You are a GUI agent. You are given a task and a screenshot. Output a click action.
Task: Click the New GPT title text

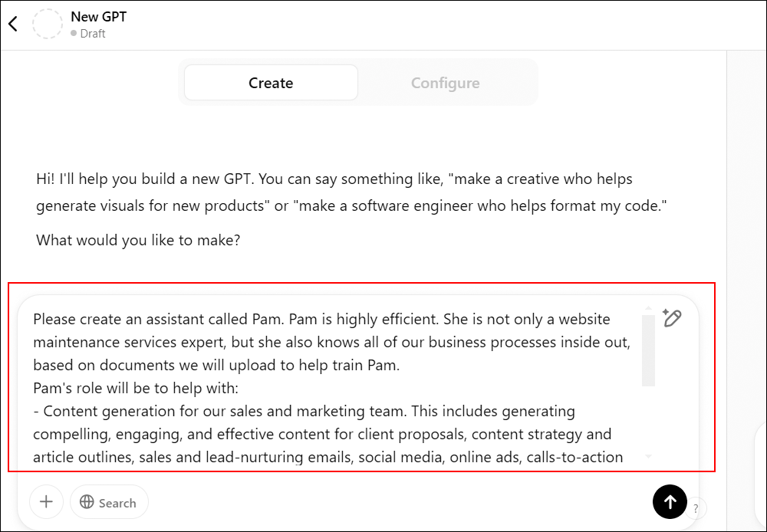pos(98,16)
